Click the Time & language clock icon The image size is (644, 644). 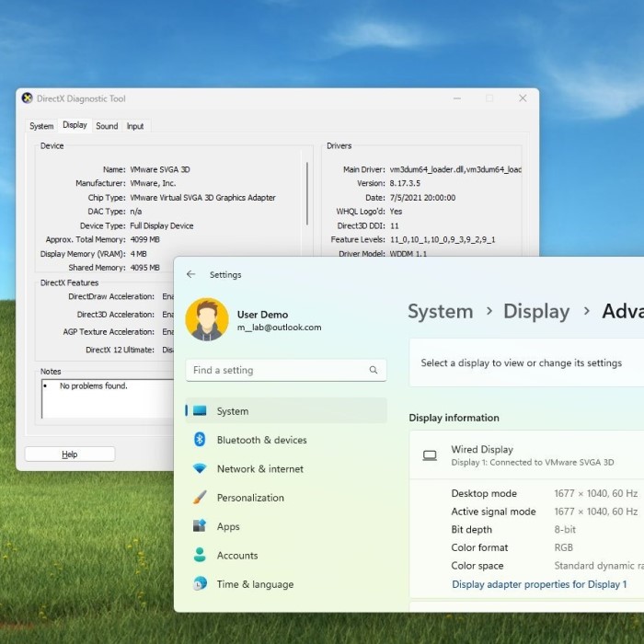tap(200, 583)
